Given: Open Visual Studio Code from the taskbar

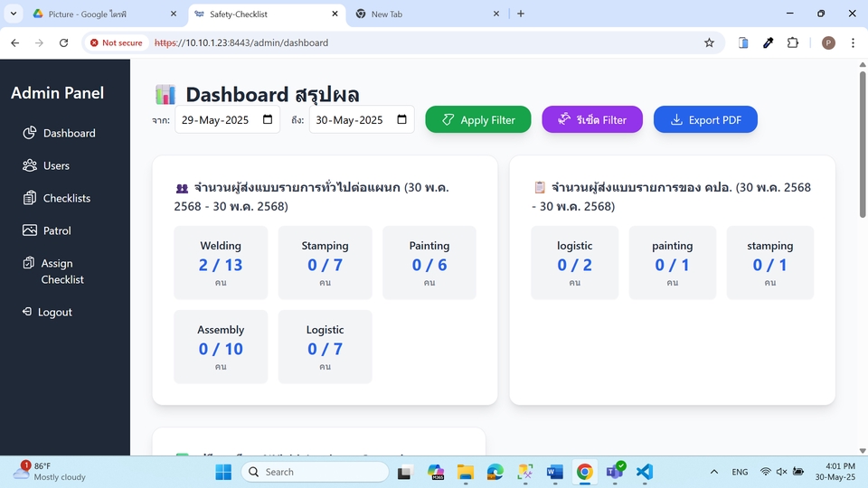Looking at the screenshot, I should 645,472.
